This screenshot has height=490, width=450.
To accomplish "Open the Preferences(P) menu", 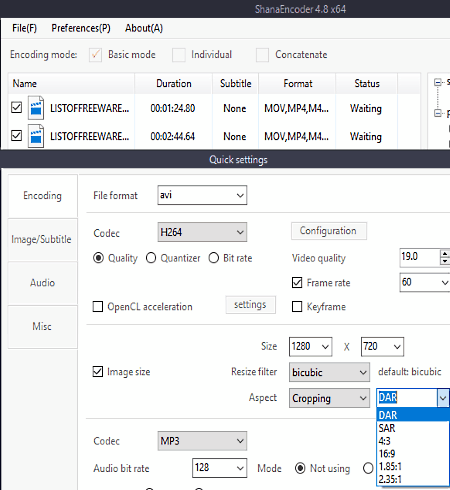I will coord(81,28).
